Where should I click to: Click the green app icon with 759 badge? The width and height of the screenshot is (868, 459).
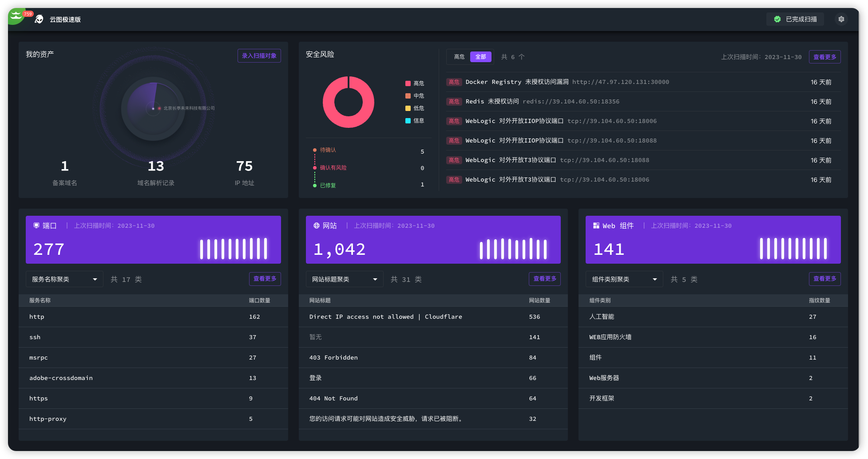pyautogui.click(x=17, y=16)
